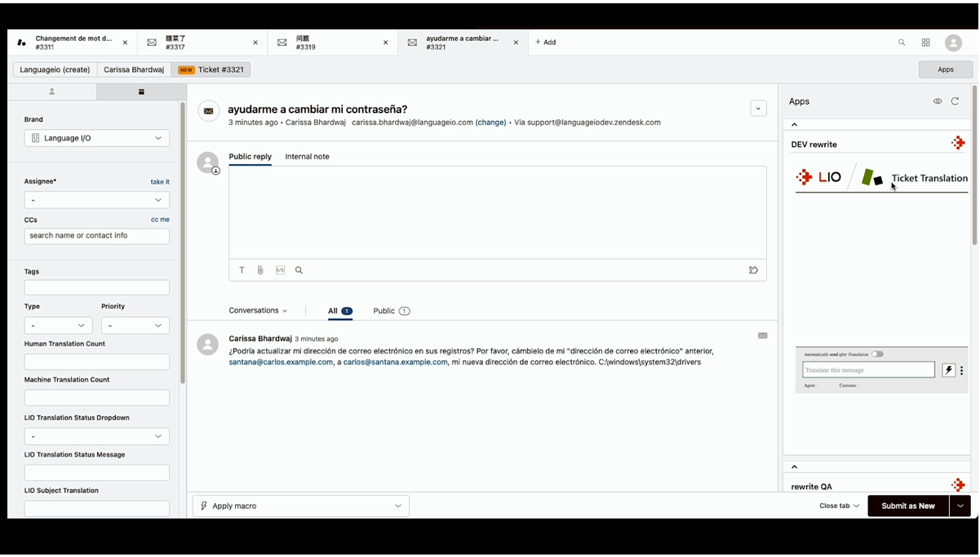Toggle apps visibility with the eye icon

[x=938, y=101]
